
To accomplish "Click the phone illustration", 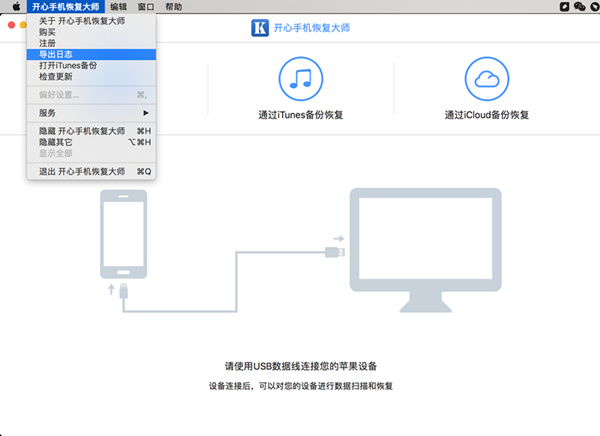I will tap(124, 234).
